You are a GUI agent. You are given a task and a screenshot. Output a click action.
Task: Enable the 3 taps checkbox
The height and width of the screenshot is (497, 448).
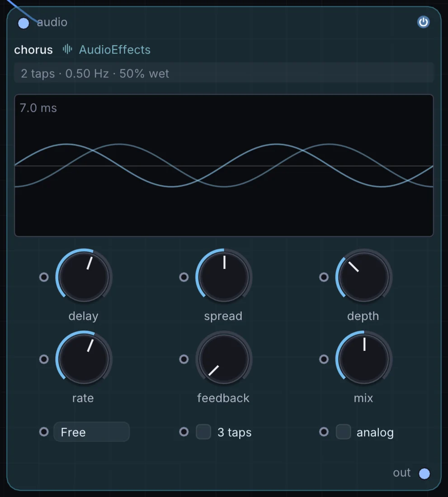(x=203, y=431)
